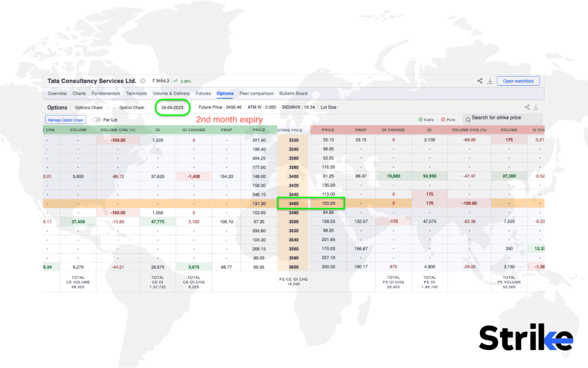Click strike price 3600
This screenshot has width=588, height=368.
(x=293, y=267)
